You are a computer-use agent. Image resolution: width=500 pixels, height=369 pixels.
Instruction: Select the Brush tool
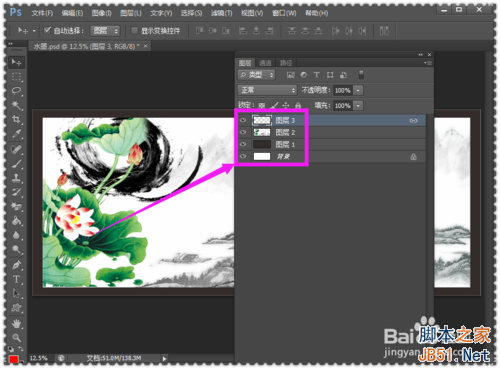16,164
